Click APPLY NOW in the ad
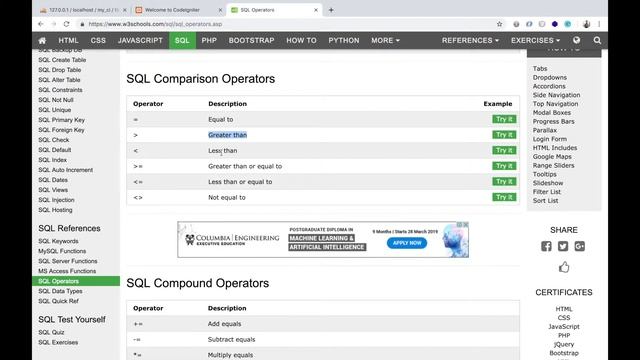Viewport: 640px width, 360px height. 407,243
